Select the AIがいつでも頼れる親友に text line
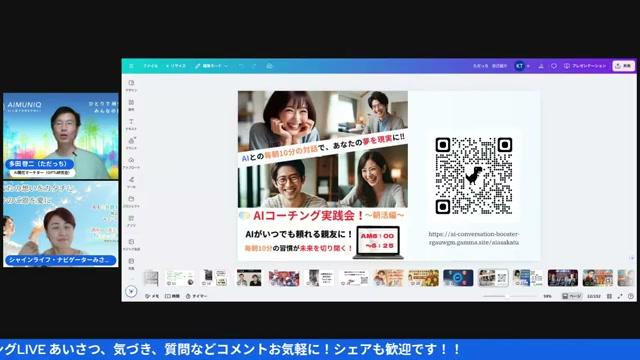Image resolution: width=640 pixels, height=360 pixels. (x=299, y=234)
